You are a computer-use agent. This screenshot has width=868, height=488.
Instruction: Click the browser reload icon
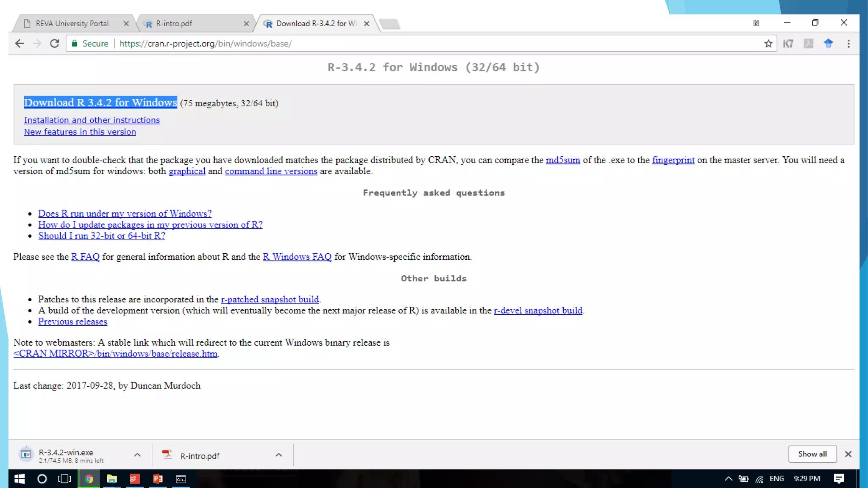pyautogui.click(x=54, y=44)
